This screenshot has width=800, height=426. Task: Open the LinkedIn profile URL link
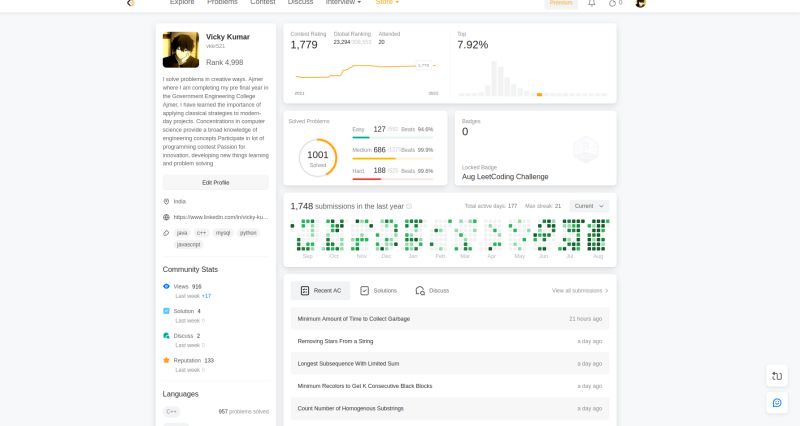point(220,217)
